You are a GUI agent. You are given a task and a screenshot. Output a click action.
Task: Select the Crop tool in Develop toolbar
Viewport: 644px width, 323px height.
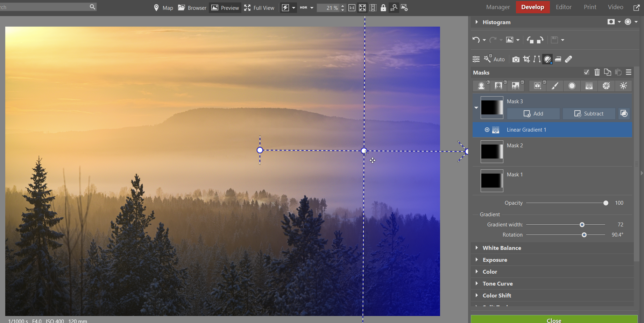click(x=526, y=59)
